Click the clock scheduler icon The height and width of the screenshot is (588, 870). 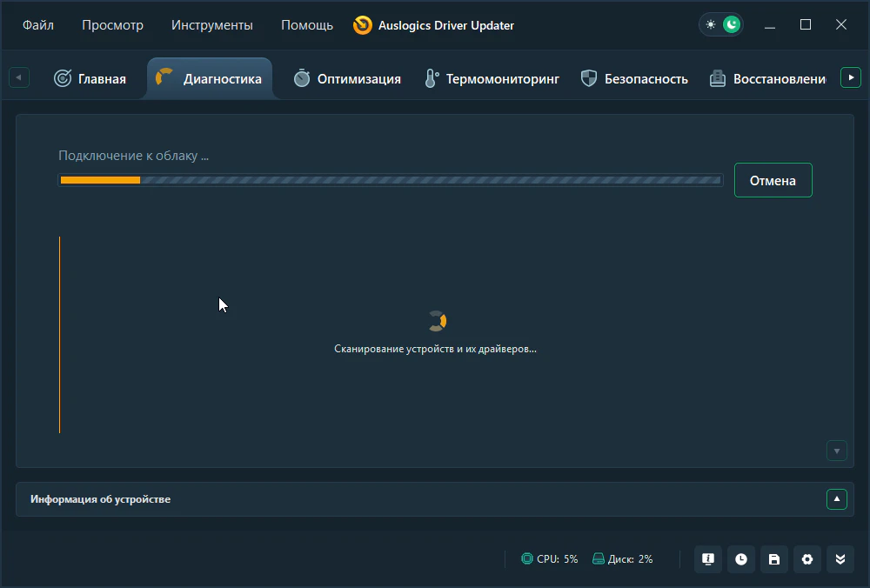pyautogui.click(x=741, y=559)
